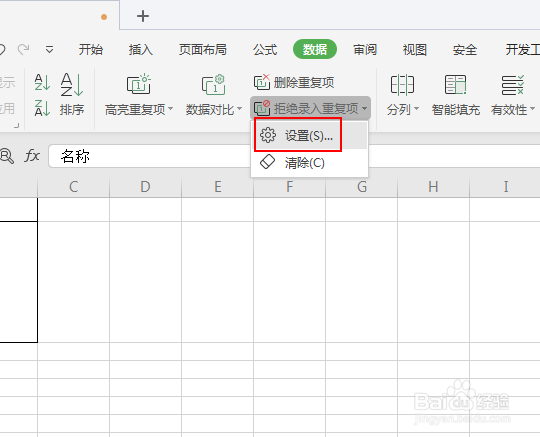Click the 智能填充 smart fill icon
540x437 pixels.
(456, 85)
